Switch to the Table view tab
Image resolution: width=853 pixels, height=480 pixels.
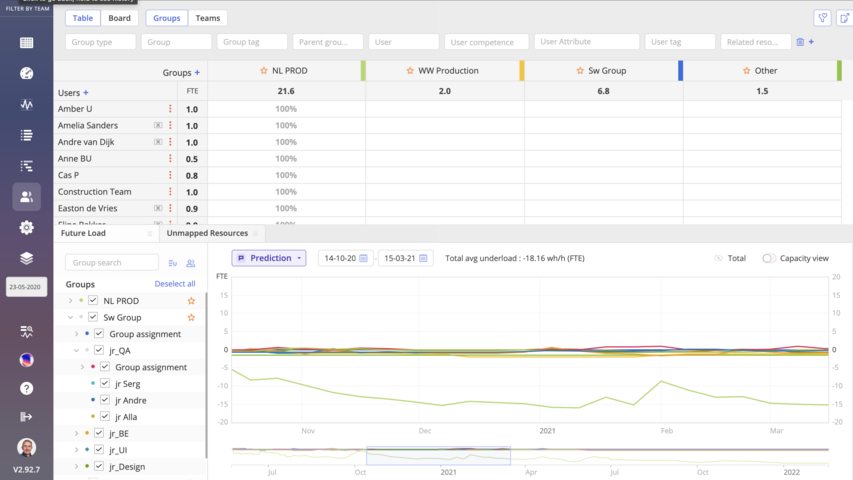coord(83,18)
